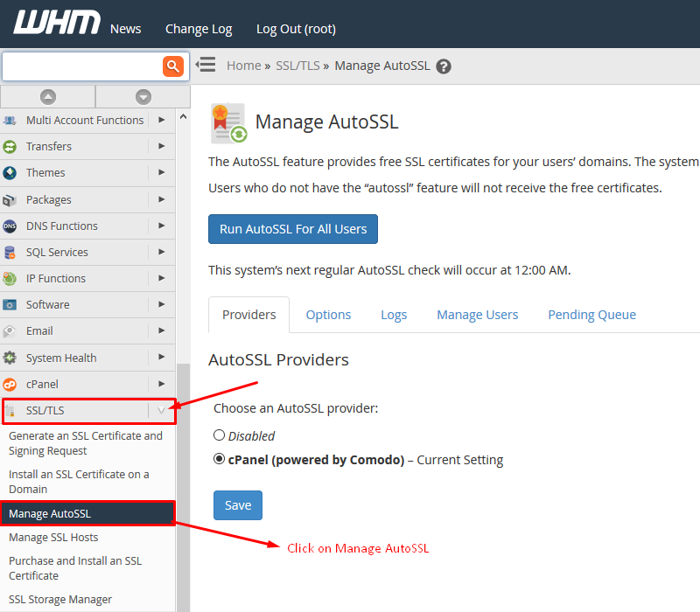Viewport: 700px width, 612px height.
Task: Click the System Health gear icon
Action: [10, 358]
